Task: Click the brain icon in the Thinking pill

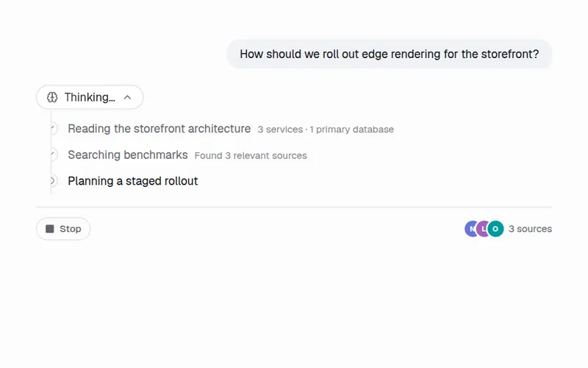Action: 52,98
